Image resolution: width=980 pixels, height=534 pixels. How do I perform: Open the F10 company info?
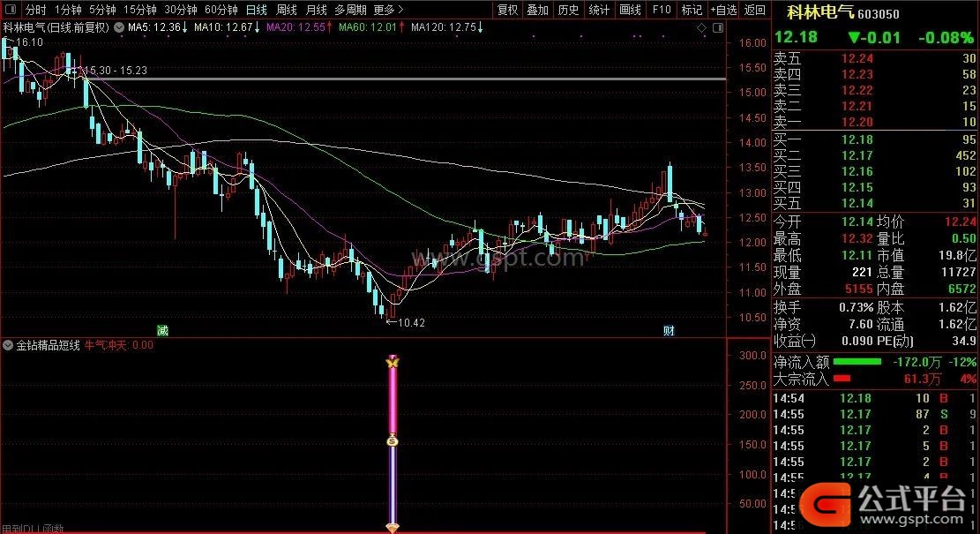pos(662,10)
